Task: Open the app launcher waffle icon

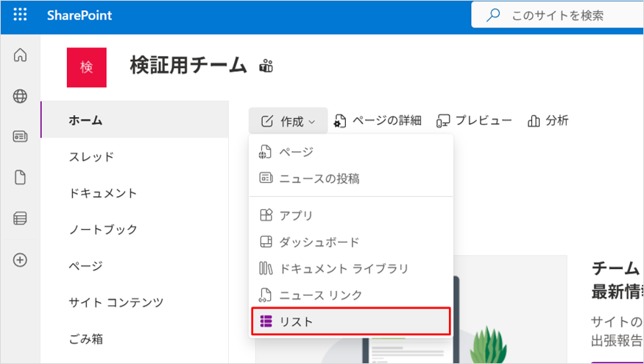Action: click(x=20, y=15)
